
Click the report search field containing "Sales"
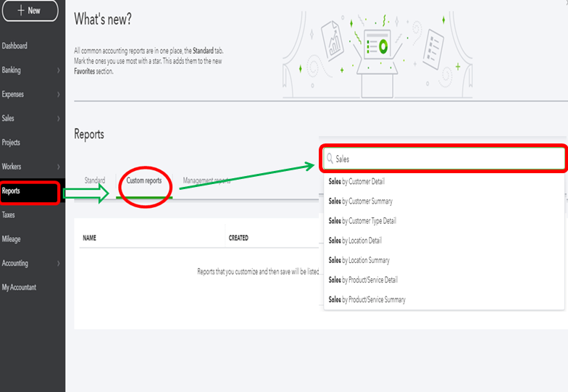tap(442, 159)
